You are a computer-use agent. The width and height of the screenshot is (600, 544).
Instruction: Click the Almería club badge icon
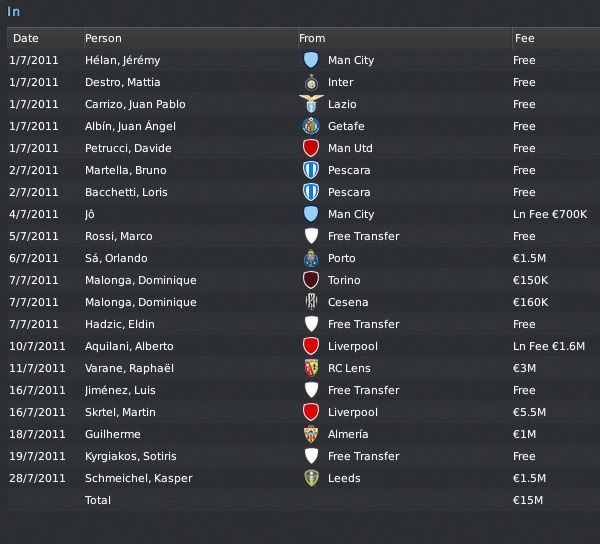[x=310, y=434]
